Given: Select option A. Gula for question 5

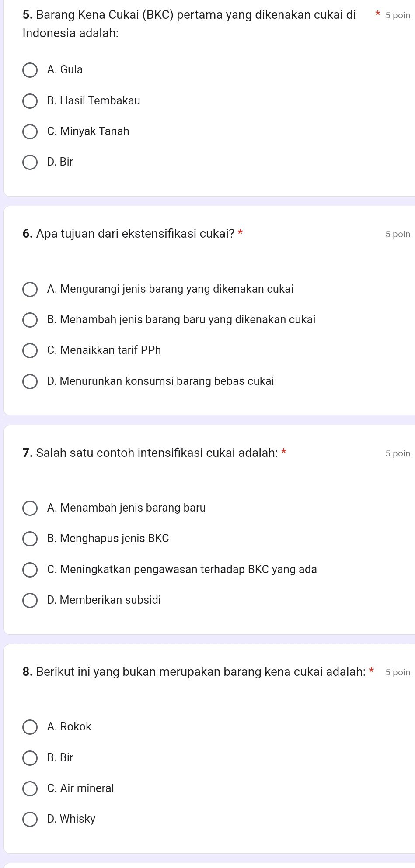Looking at the screenshot, I should (30, 69).
